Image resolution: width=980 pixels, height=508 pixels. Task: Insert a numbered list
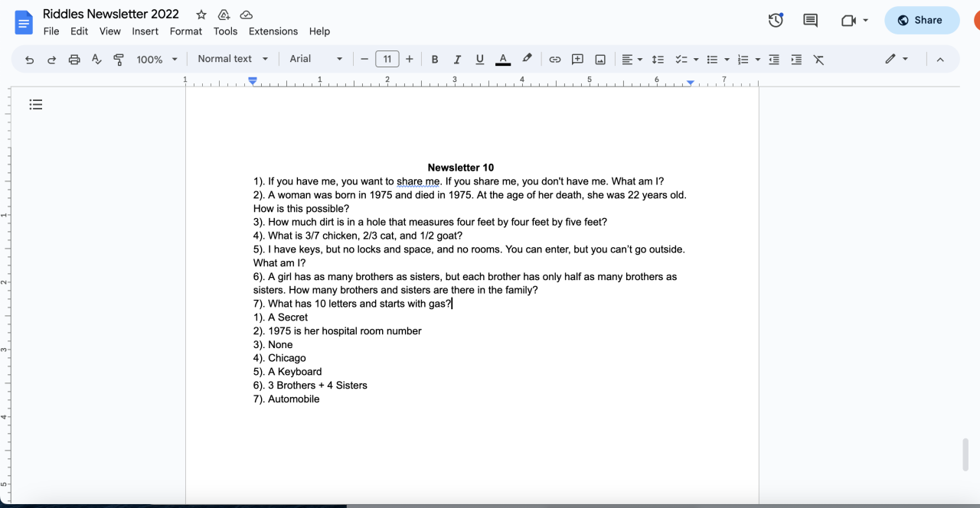[x=742, y=59]
